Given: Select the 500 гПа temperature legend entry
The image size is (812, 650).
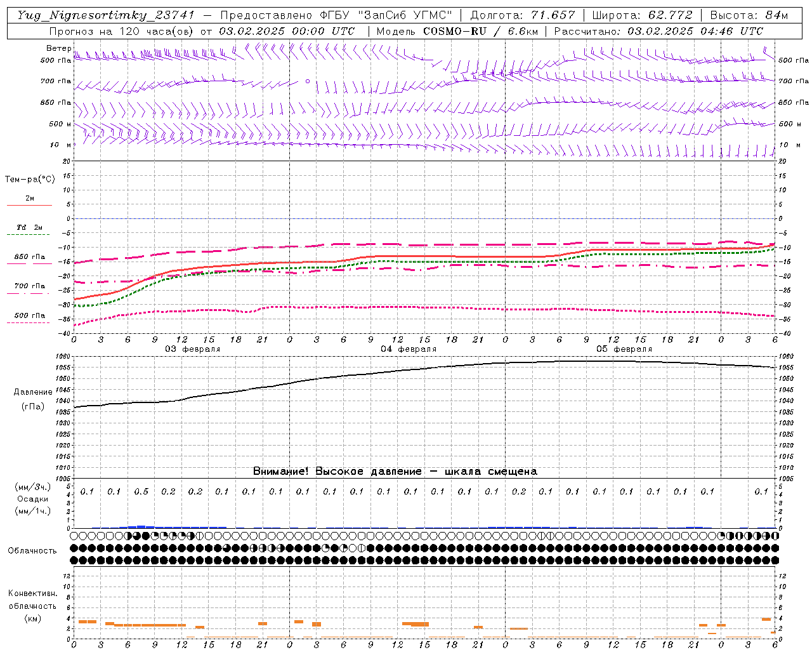Looking at the screenshot, I should (x=30, y=315).
